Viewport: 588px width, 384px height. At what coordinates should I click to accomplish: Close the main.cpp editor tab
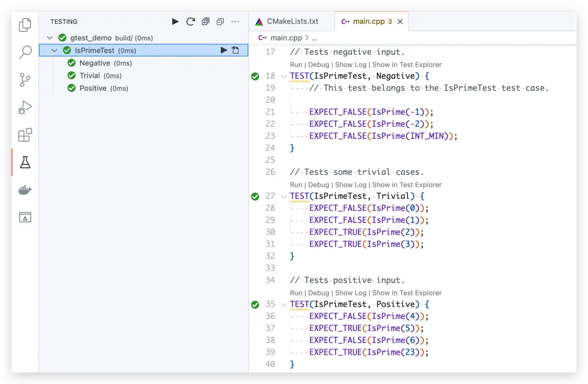tap(400, 21)
